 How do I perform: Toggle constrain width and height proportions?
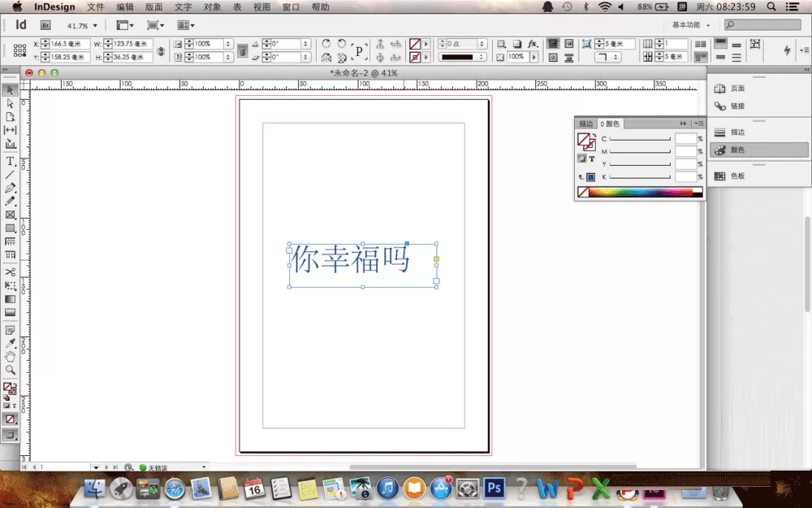pos(161,50)
